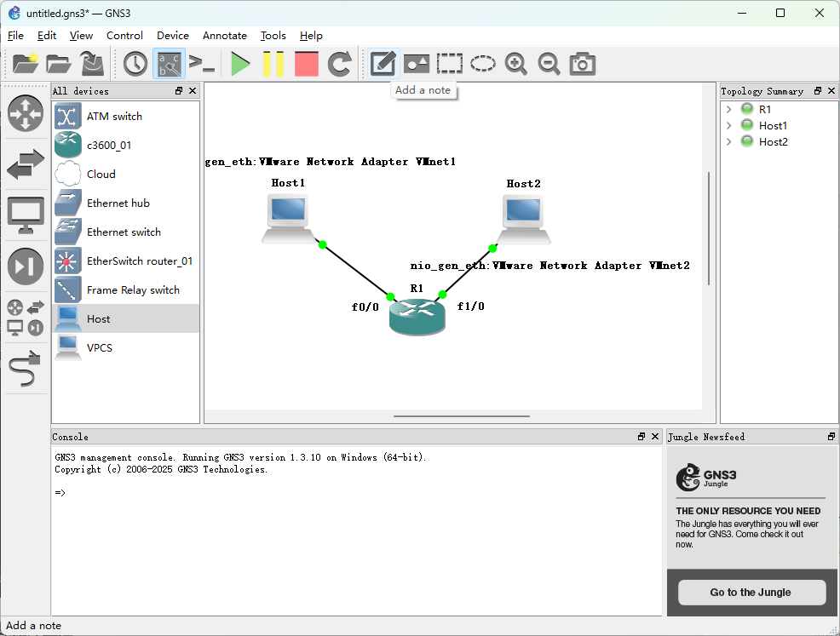Click f0/0 interface label
Screen dimensions: 840x636
click(365, 307)
